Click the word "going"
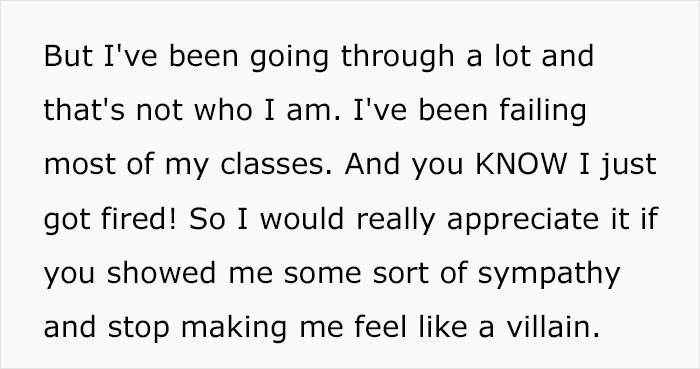The height and width of the screenshot is (369, 700). (x=290, y=59)
